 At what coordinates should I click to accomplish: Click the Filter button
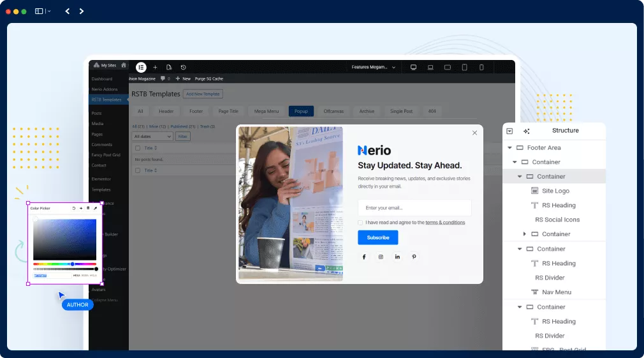point(183,137)
